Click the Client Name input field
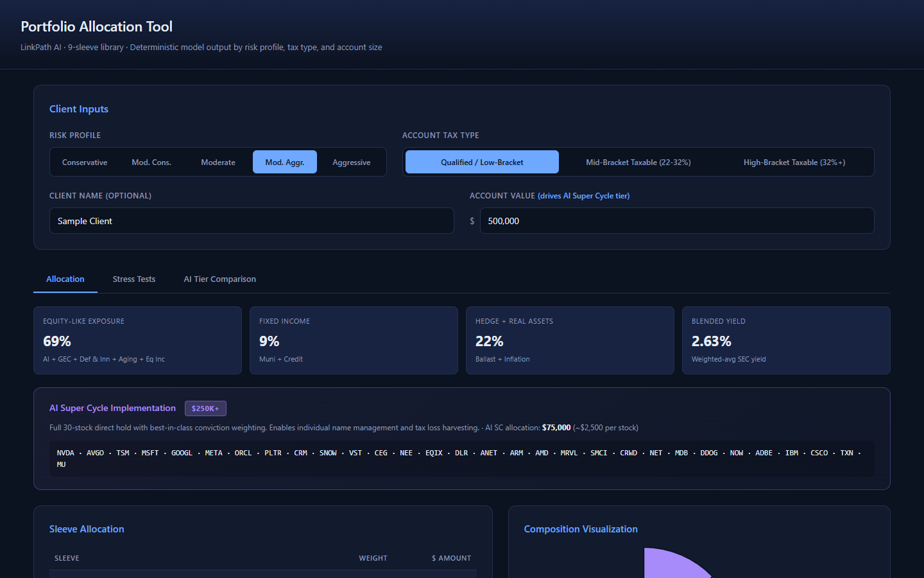The width and height of the screenshot is (924, 578). coord(252,220)
